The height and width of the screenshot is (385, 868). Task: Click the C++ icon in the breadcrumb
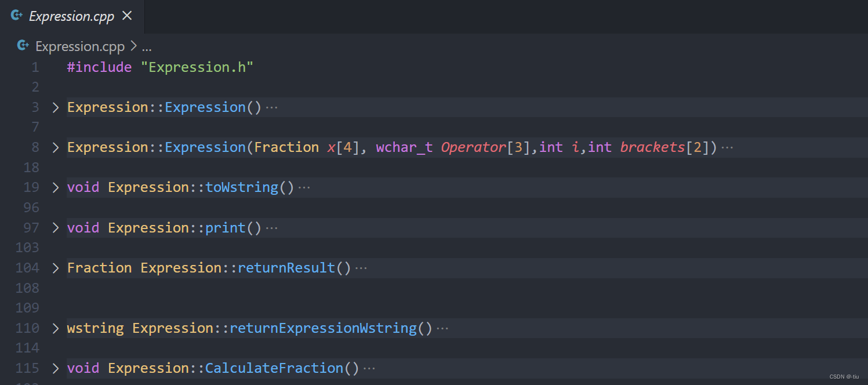(23, 45)
